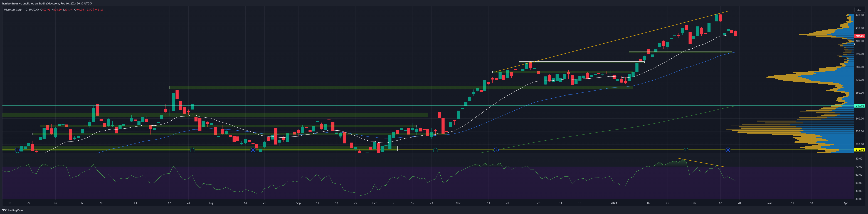868x214 pixels.
Task: Click the change value −2.50 (−0.61%)
Action: 94,10
